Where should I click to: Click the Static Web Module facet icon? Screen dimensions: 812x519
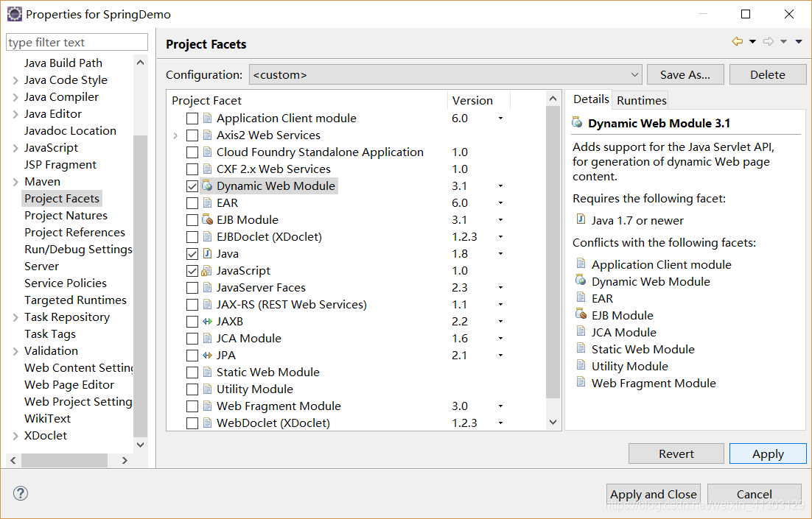pyautogui.click(x=207, y=372)
